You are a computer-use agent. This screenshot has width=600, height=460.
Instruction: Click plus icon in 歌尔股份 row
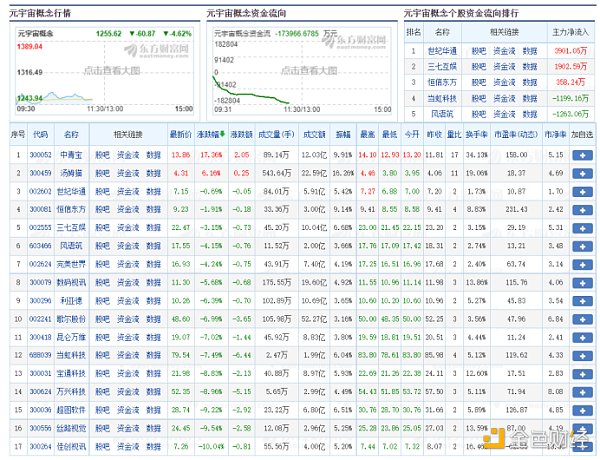[582, 318]
